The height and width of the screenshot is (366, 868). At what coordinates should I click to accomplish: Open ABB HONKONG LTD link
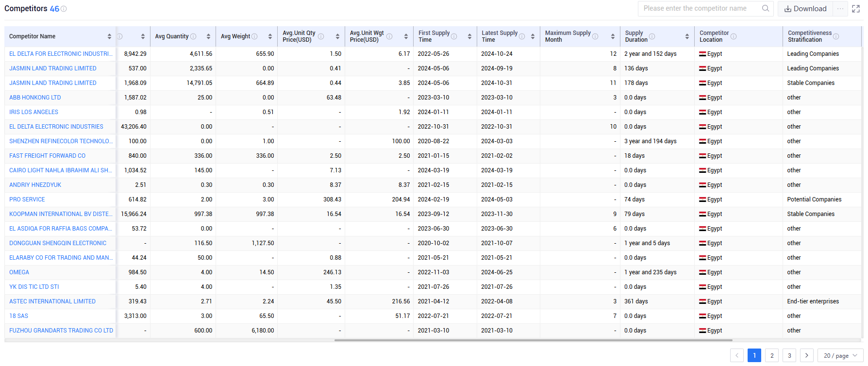[x=35, y=98]
